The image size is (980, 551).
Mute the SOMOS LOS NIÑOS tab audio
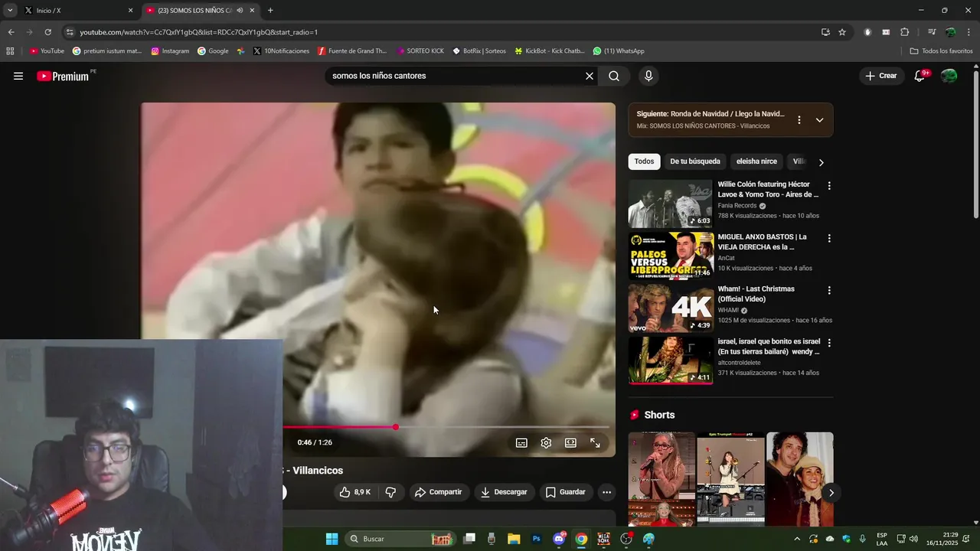pos(240,11)
